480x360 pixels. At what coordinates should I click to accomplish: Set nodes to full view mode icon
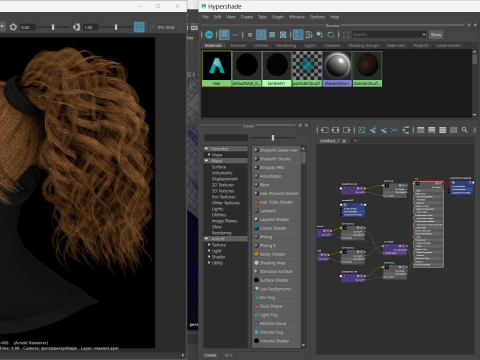[x=443, y=130]
